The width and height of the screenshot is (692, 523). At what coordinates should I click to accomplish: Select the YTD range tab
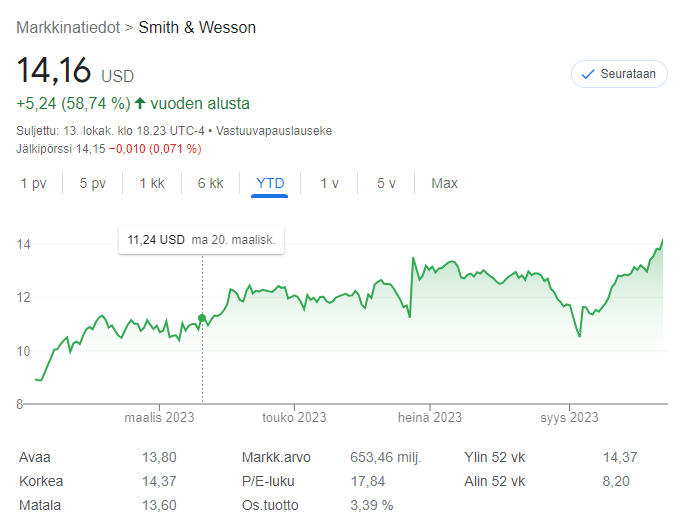point(270,183)
